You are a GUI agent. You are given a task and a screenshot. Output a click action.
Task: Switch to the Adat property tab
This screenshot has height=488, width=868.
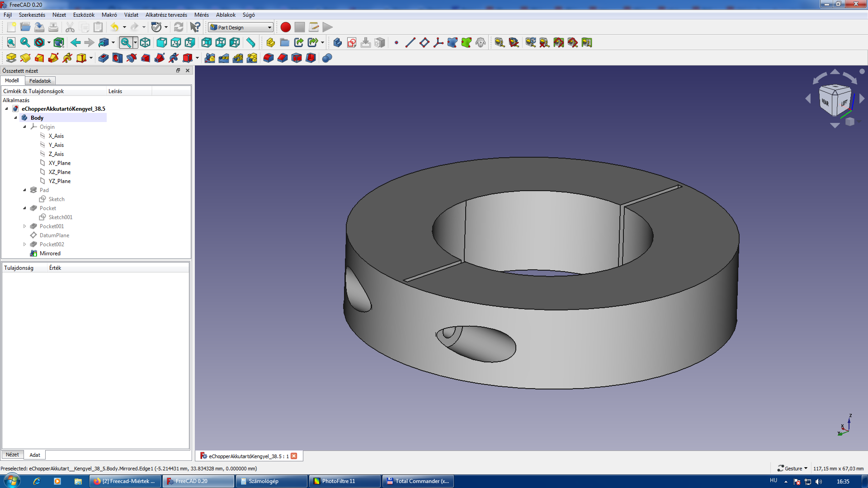point(35,455)
